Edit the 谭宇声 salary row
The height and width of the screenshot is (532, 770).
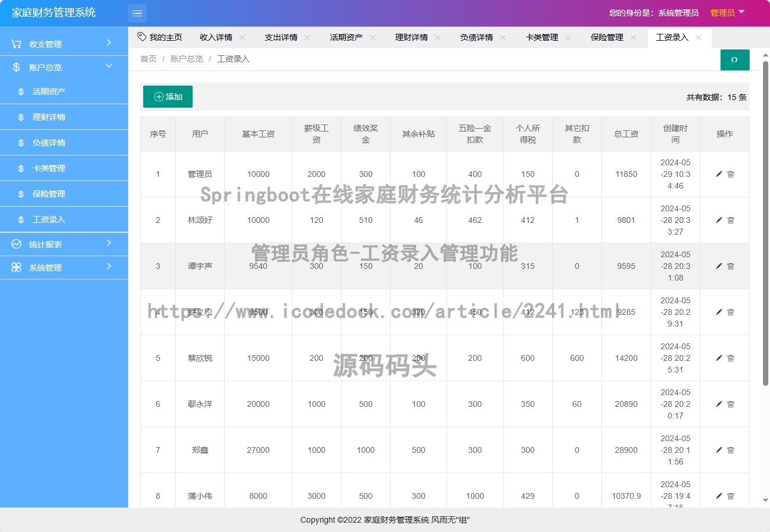pos(719,266)
